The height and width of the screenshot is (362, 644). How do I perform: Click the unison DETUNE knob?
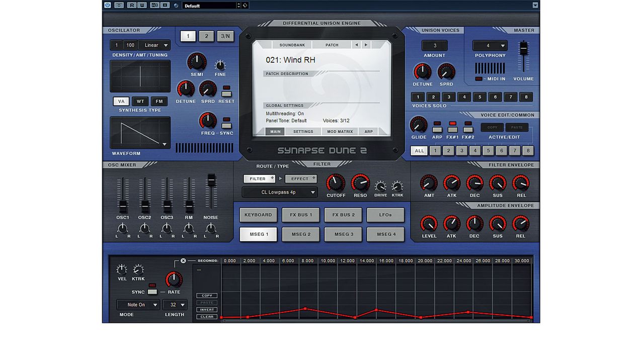422,72
